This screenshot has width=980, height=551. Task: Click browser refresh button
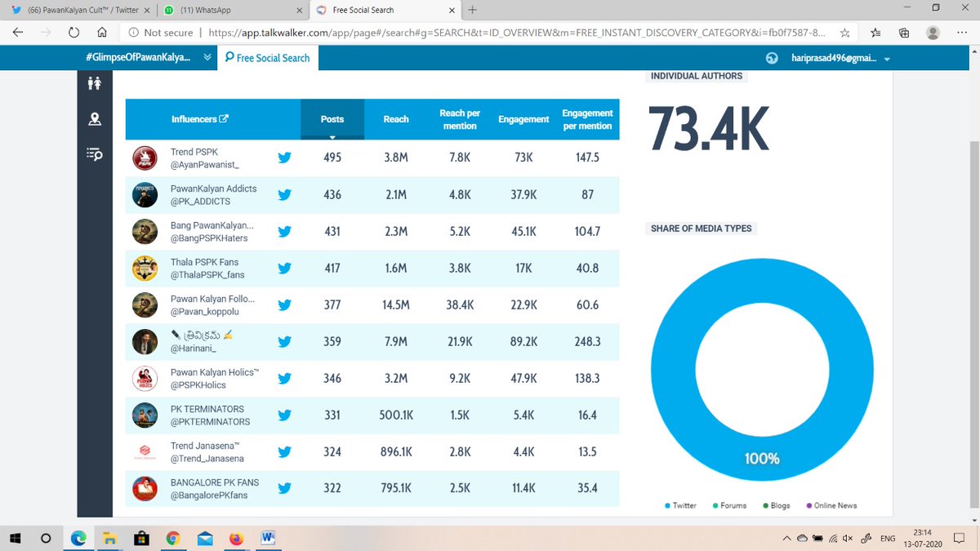pos(73,33)
